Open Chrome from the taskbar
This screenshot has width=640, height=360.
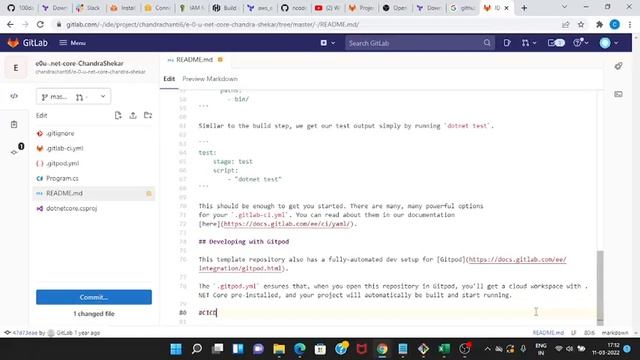point(382,349)
